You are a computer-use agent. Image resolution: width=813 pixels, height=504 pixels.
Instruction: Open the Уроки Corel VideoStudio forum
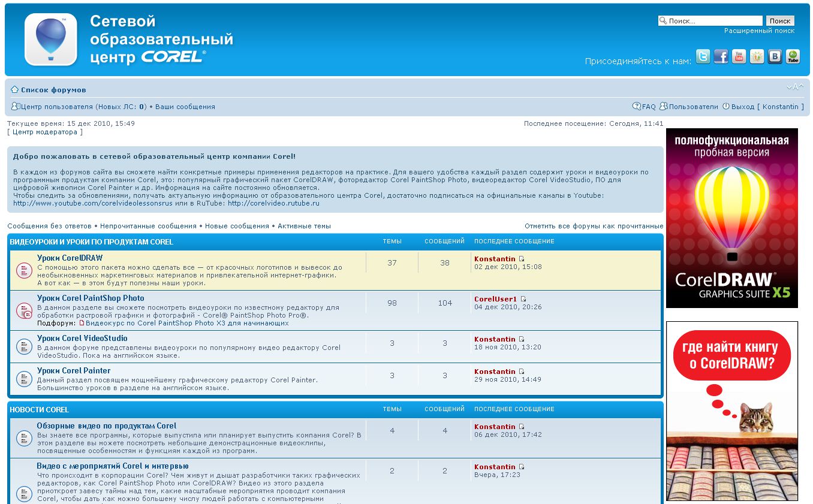[82, 339]
